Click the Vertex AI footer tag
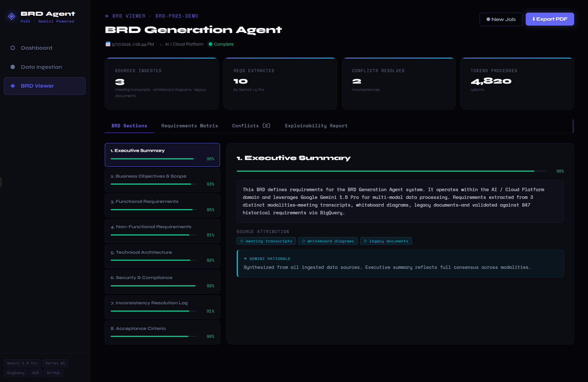 (55, 363)
